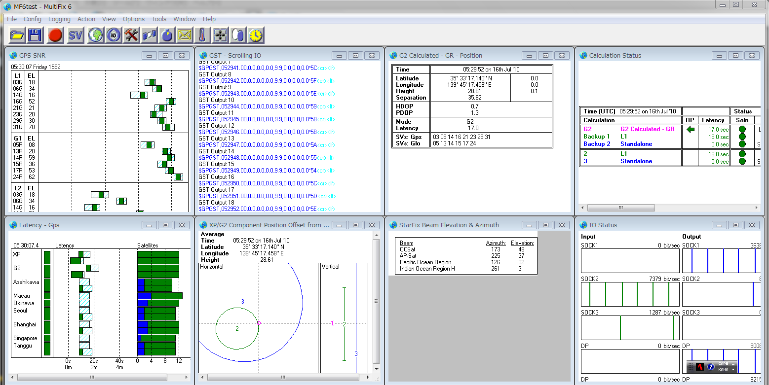
Task: Maximize the GPS SNR child window
Action: pos(165,55)
